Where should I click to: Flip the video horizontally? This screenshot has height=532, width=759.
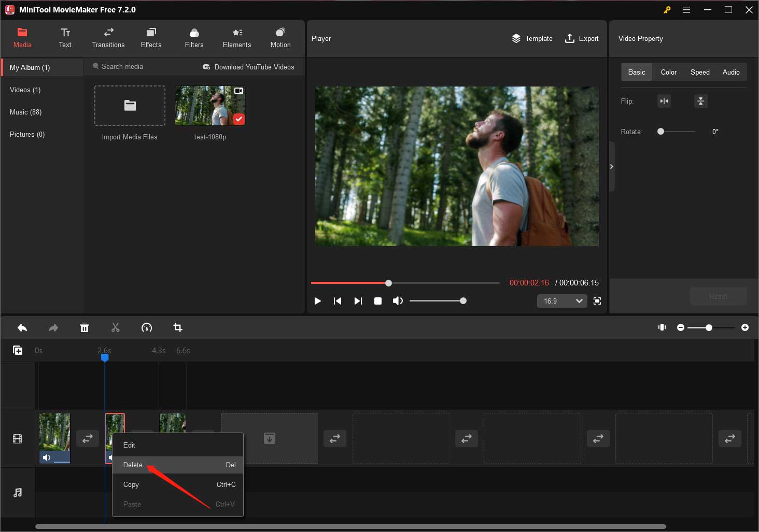tap(664, 101)
